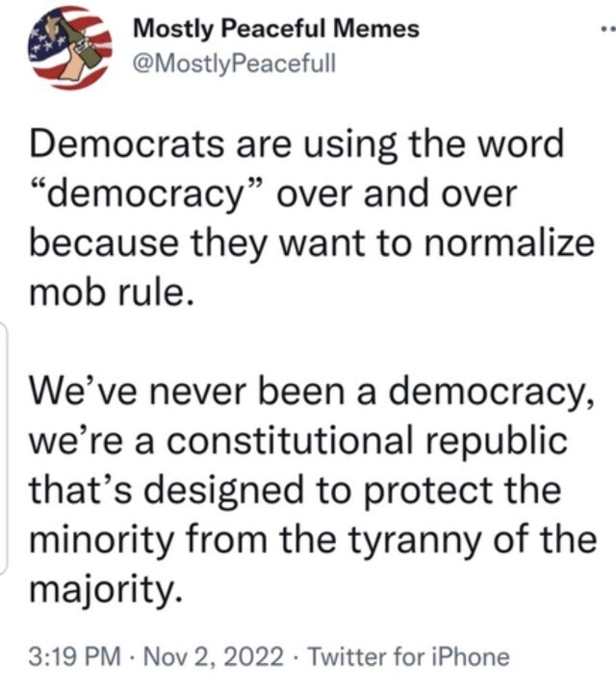Open the Mostly Peaceful Memes profile avatar

tap(68, 46)
